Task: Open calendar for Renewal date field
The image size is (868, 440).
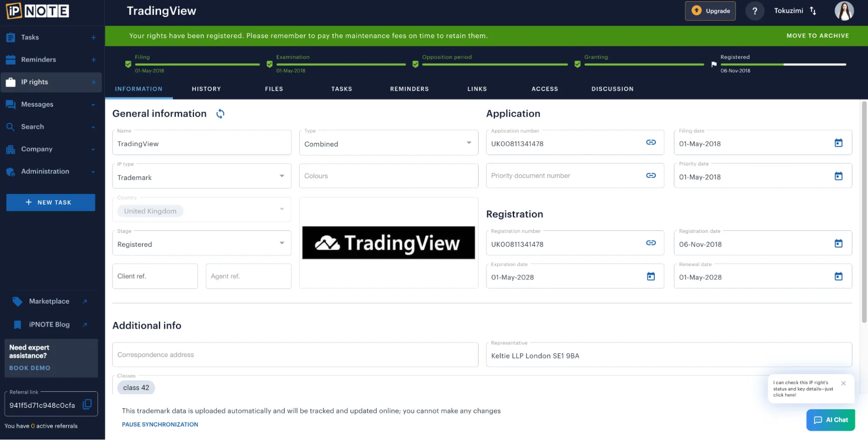Action: [838, 276]
